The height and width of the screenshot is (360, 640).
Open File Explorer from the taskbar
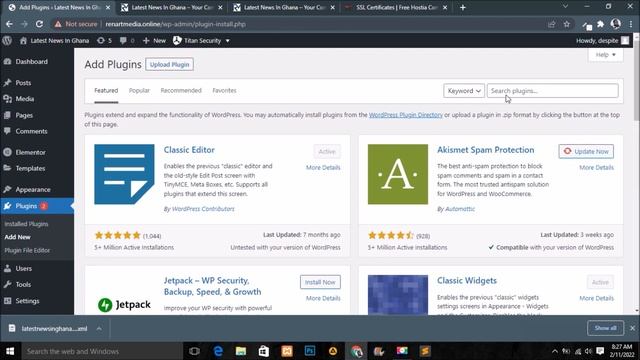(x=241, y=351)
